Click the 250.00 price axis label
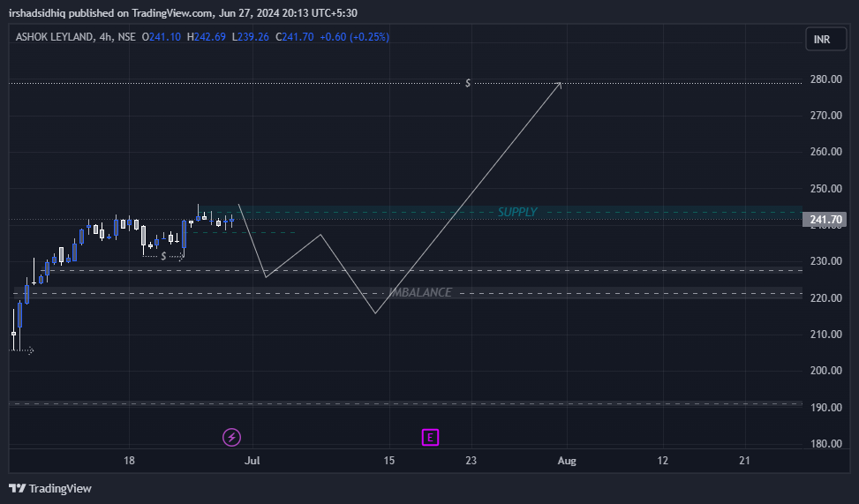The image size is (859, 504). pos(825,189)
